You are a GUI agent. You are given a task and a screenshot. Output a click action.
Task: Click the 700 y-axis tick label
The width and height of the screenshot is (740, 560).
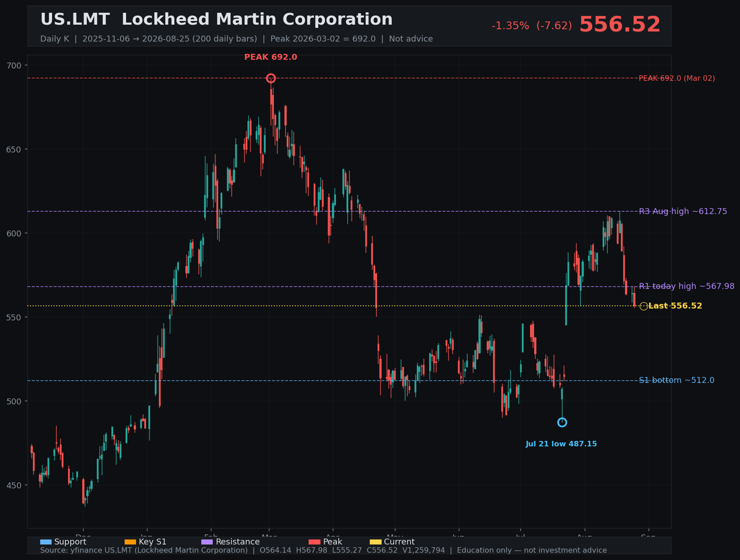[x=14, y=65]
